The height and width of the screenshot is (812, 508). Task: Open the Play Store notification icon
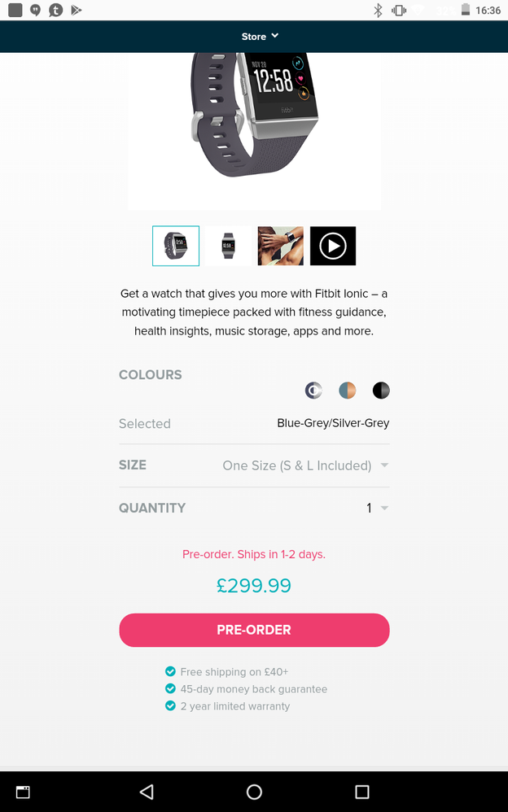pos(77,10)
